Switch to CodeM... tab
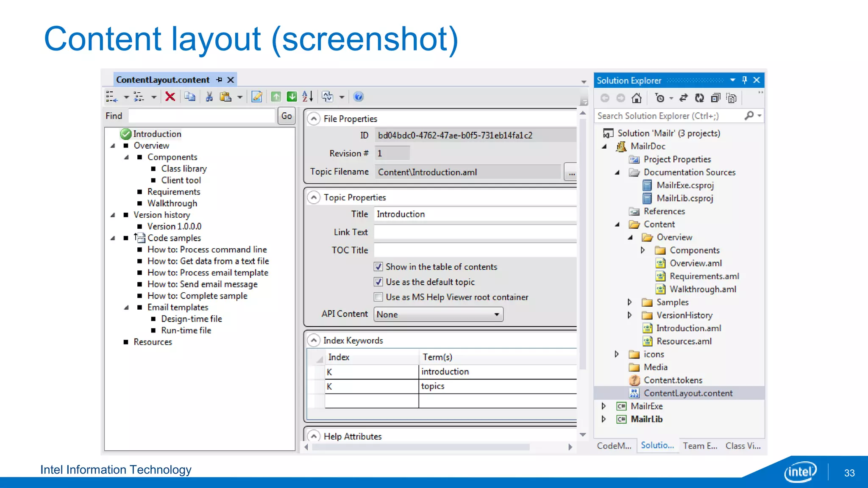This screenshot has width=868, height=488. tap(614, 446)
